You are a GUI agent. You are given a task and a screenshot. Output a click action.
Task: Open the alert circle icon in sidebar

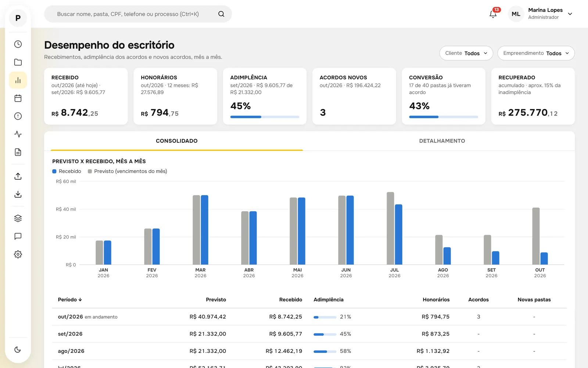coord(18,116)
